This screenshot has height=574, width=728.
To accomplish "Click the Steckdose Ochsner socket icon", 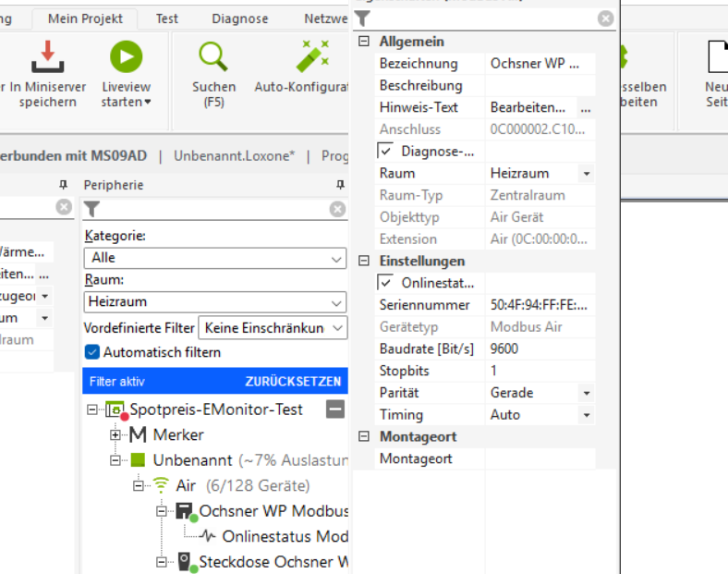I will [186, 562].
